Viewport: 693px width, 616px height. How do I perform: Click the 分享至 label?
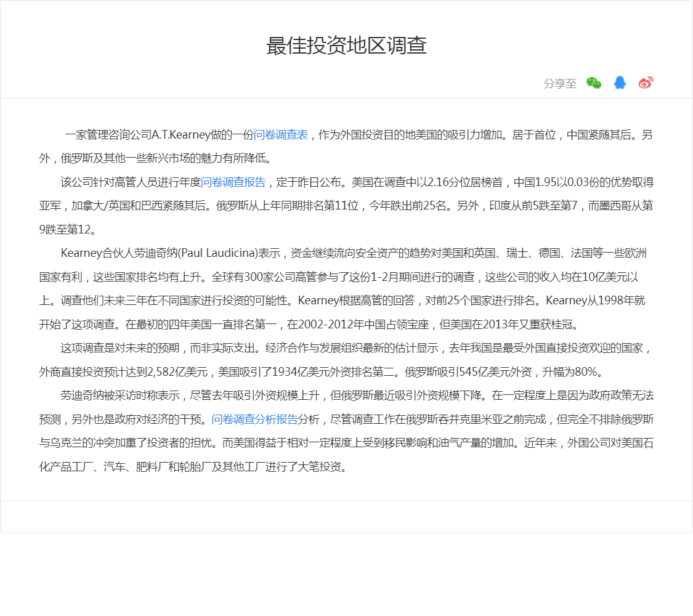pyautogui.click(x=560, y=84)
